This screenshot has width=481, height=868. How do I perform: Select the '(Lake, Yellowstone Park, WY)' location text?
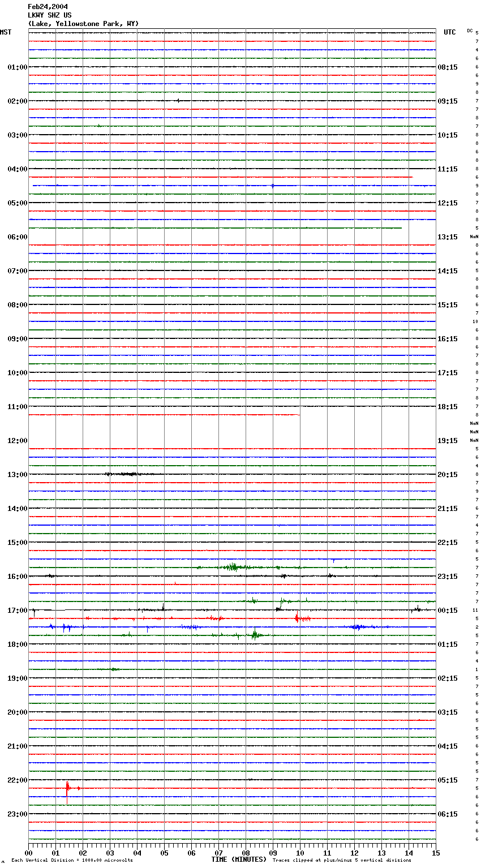(x=83, y=24)
